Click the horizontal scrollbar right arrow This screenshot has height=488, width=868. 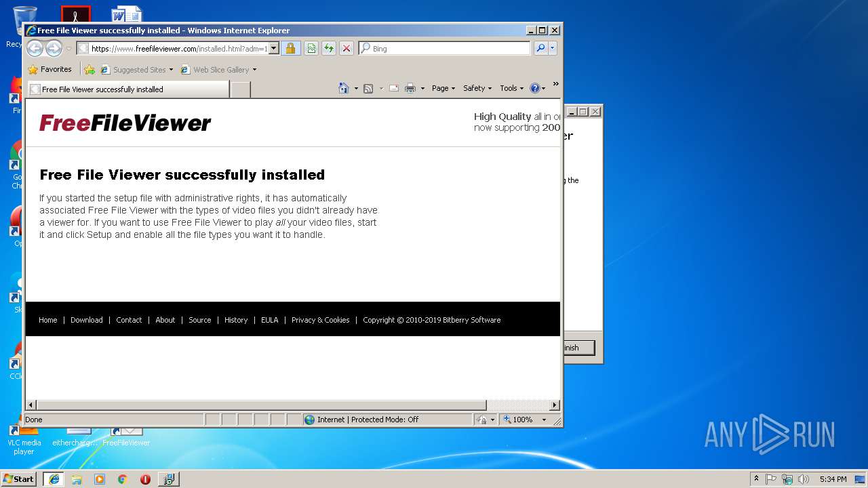(x=555, y=405)
